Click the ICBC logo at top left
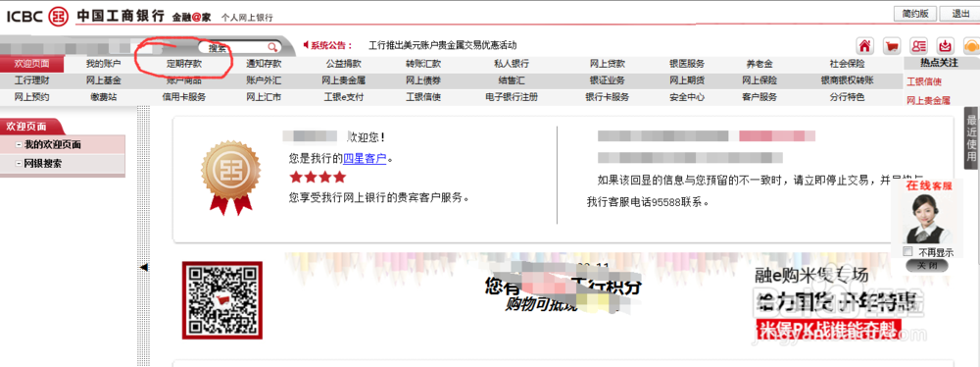 pos(37,16)
